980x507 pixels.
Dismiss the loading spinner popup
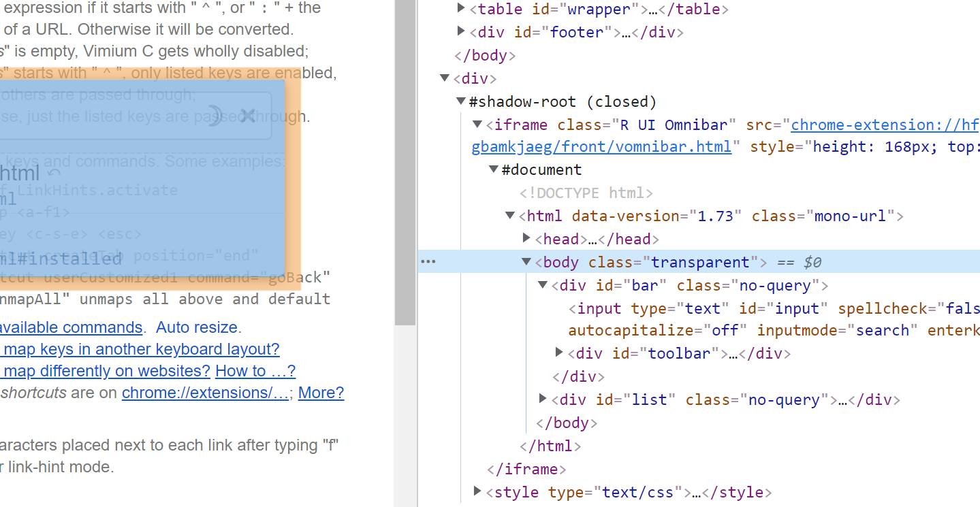tap(216, 115)
